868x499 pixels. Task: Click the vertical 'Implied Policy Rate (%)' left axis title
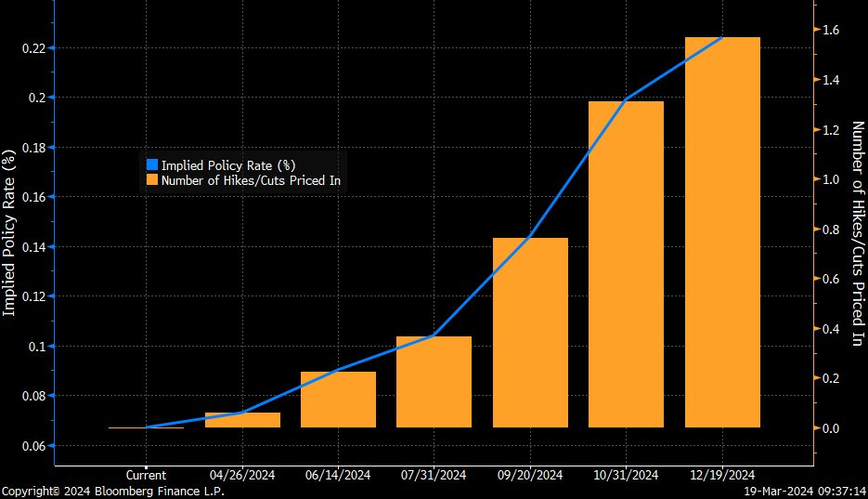(9, 231)
